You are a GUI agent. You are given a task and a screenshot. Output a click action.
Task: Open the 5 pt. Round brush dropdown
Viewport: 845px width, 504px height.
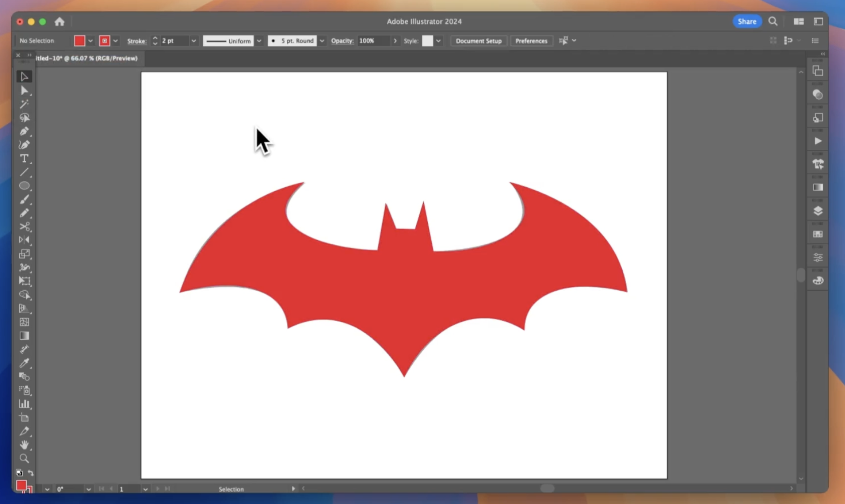point(322,41)
